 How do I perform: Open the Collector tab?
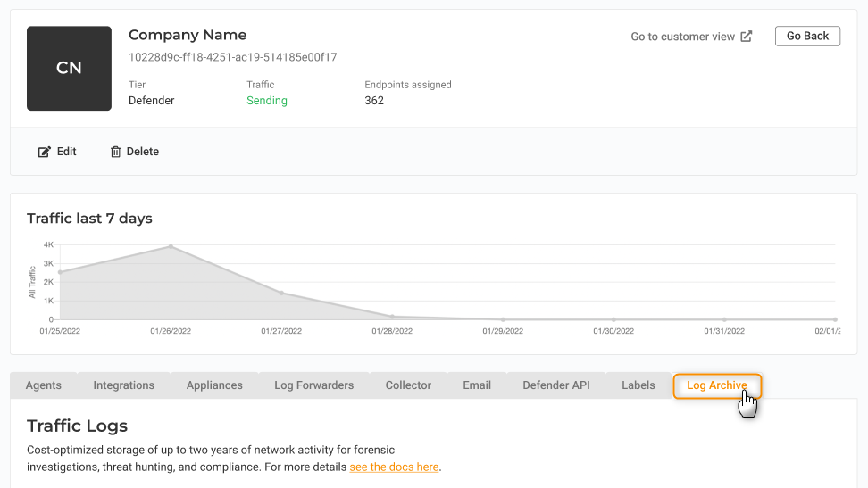[x=408, y=385]
